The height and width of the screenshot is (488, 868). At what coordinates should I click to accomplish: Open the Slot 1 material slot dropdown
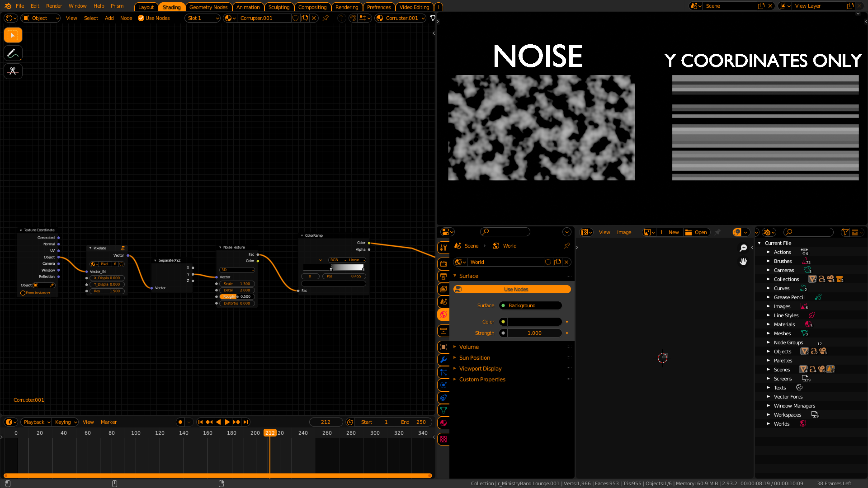[x=203, y=18]
